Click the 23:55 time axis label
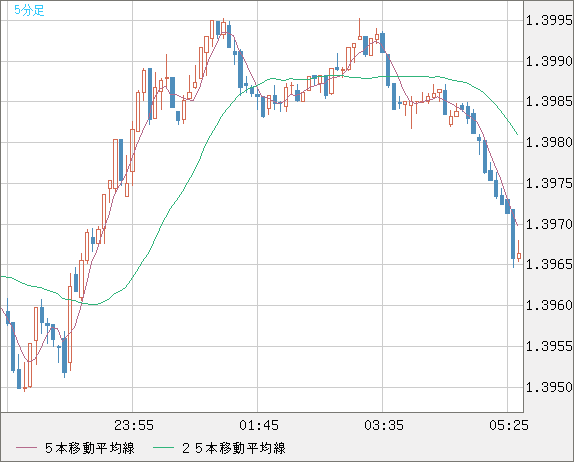Screen dimensions: 574x462 134,425
